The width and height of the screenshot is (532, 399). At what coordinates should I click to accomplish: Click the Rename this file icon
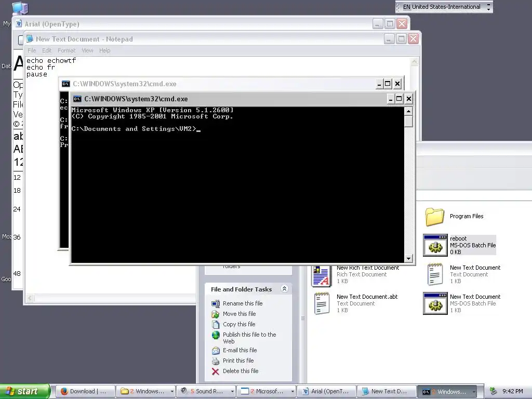click(216, 303)
